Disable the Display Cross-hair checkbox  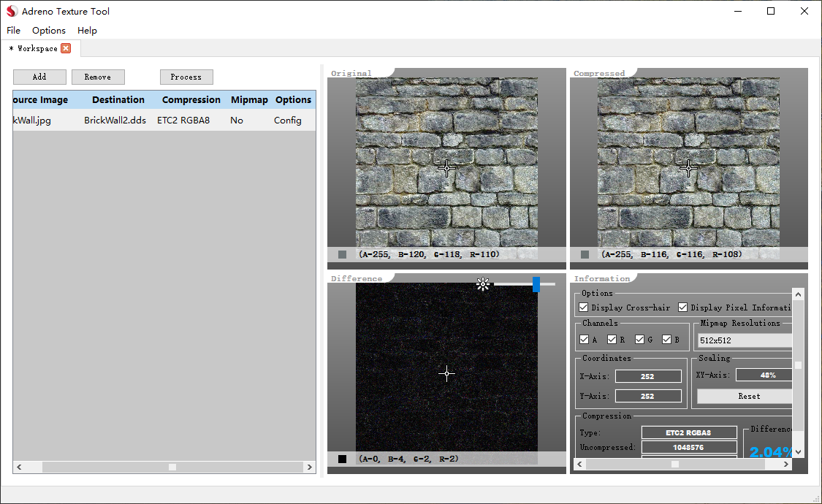pyautogui.click(x=583, y=308)
